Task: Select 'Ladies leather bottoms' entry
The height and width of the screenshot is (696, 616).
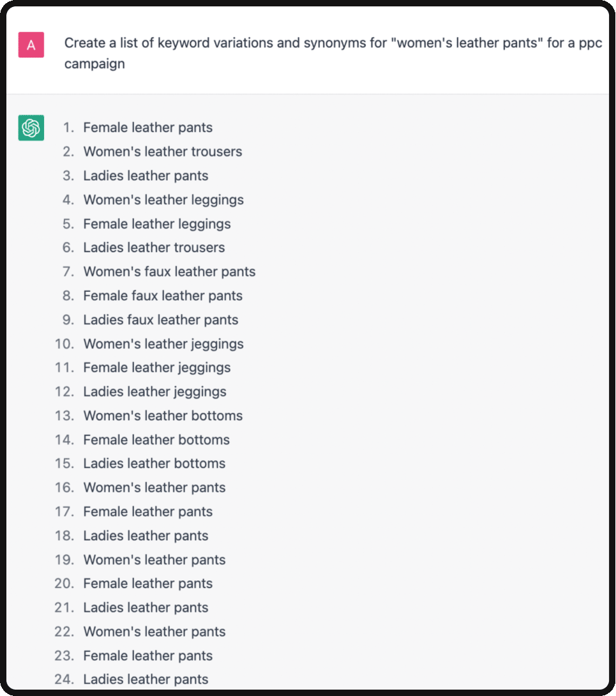Action: tap(154, 464)
